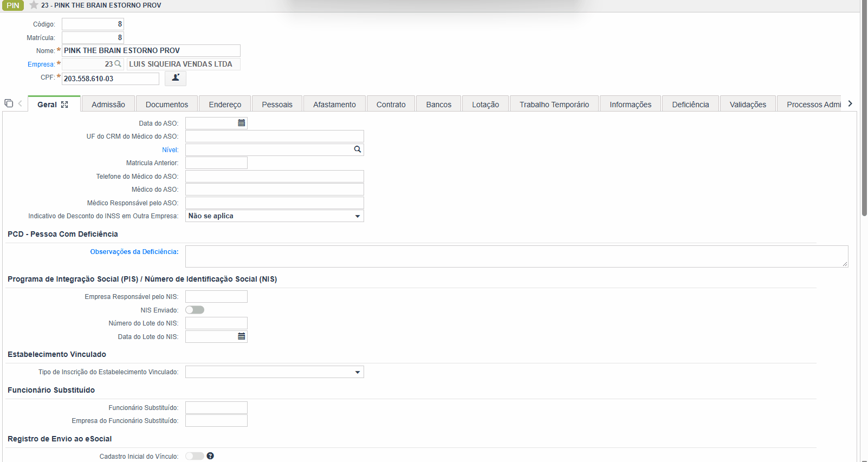Click the vertical page scrollbar

pos(864,108)
